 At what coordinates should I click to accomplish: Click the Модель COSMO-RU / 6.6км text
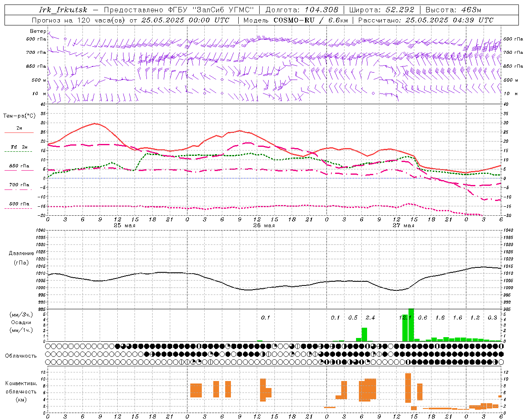pyautogui.click(x=295, y=20)
